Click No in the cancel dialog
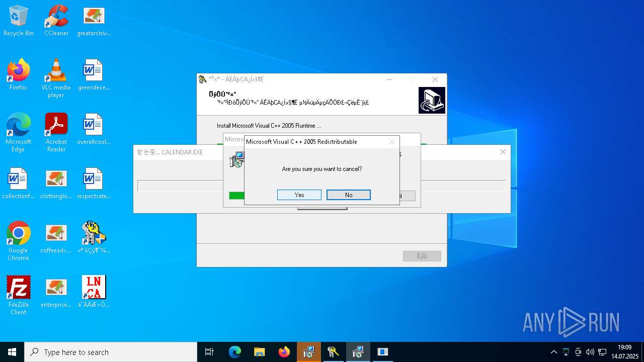The width and height of the screenshot is (644, 362). pyautogui.click(x=348, y=195)
